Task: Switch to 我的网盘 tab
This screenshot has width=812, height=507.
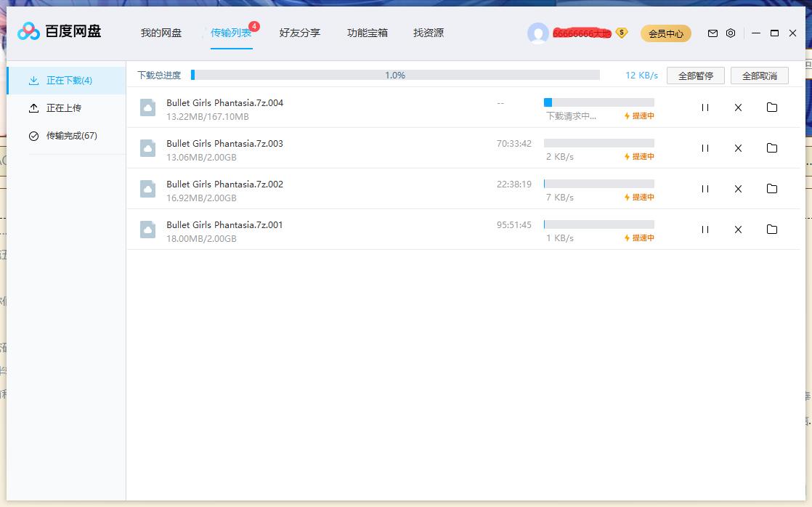Action: (x=161, y=33)
